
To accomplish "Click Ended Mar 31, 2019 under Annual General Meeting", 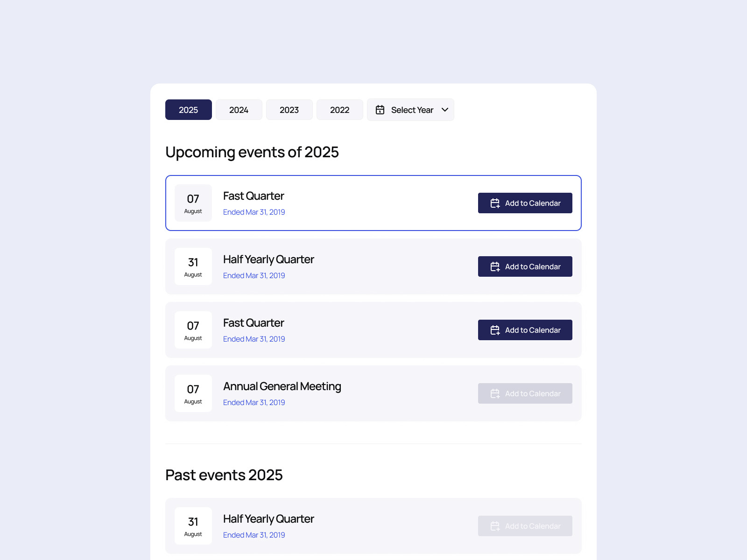I will 254,402.
